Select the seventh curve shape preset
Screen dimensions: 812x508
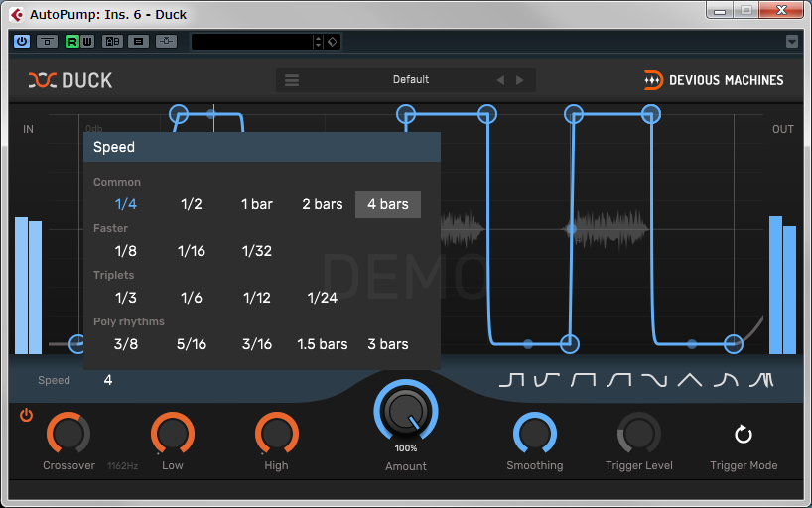pyautogui.click(x=726, y=380)
